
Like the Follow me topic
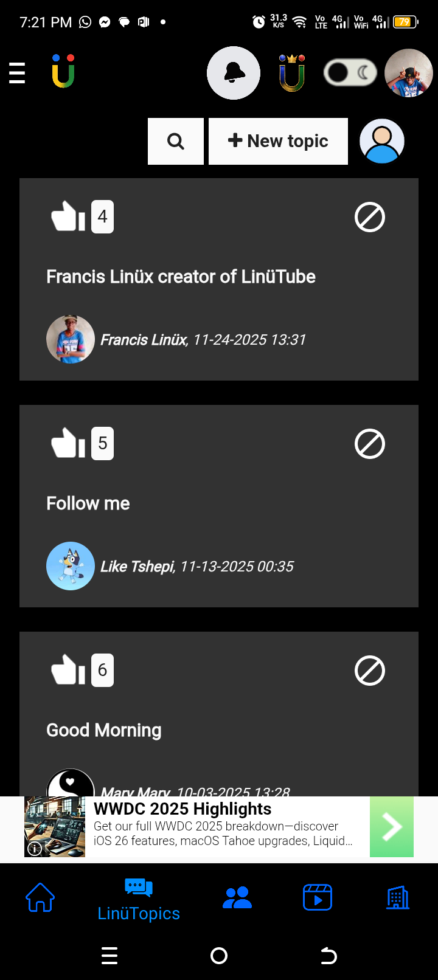[x=68, y=443]
